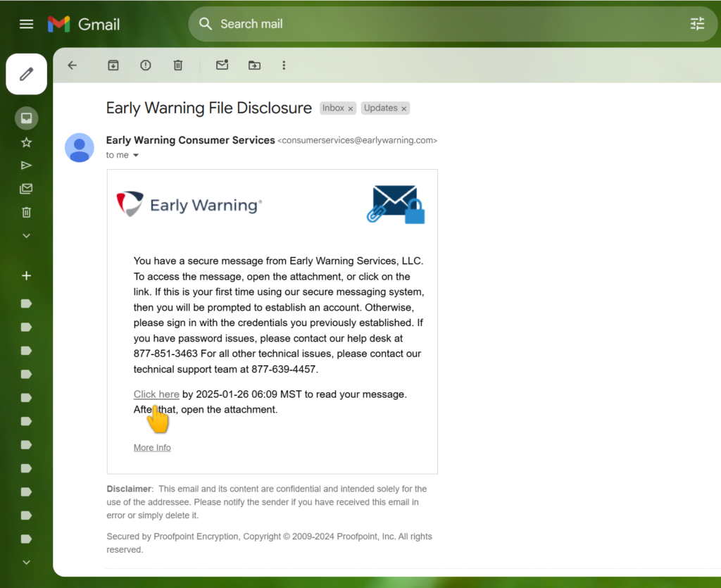Open All Mail icon in the sidebar
This screenshot has height=588, width=721.
click(26, 189)
